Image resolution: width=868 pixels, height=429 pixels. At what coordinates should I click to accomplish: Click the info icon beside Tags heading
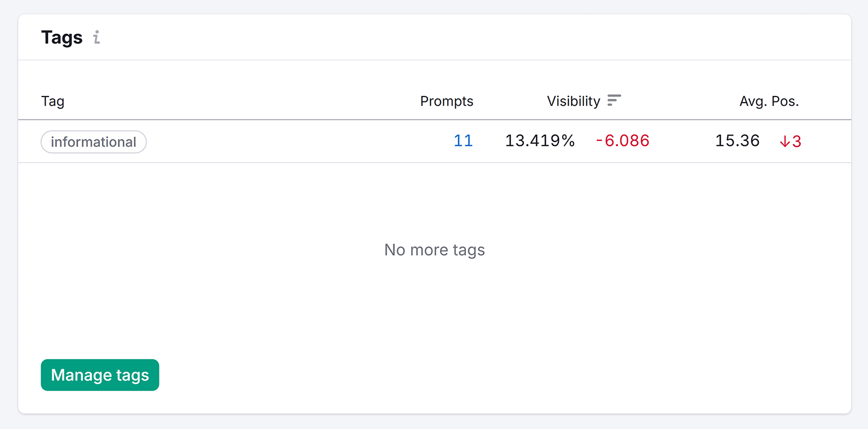97,37
